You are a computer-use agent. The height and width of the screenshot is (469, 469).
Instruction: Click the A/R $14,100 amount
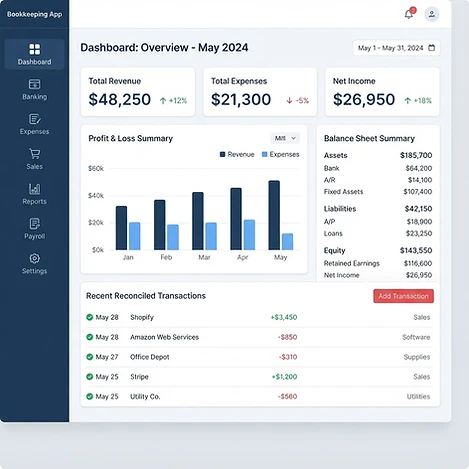[420, 180]
